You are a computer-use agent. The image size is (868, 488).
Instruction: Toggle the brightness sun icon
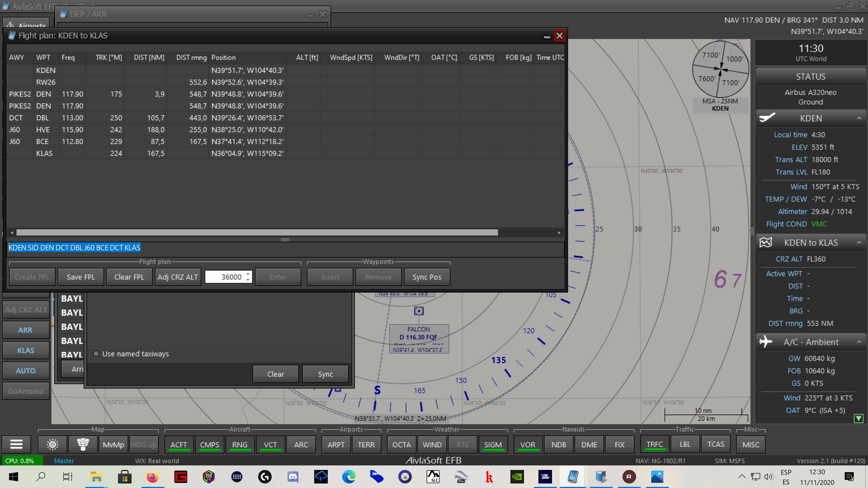(x=52, y=445)
